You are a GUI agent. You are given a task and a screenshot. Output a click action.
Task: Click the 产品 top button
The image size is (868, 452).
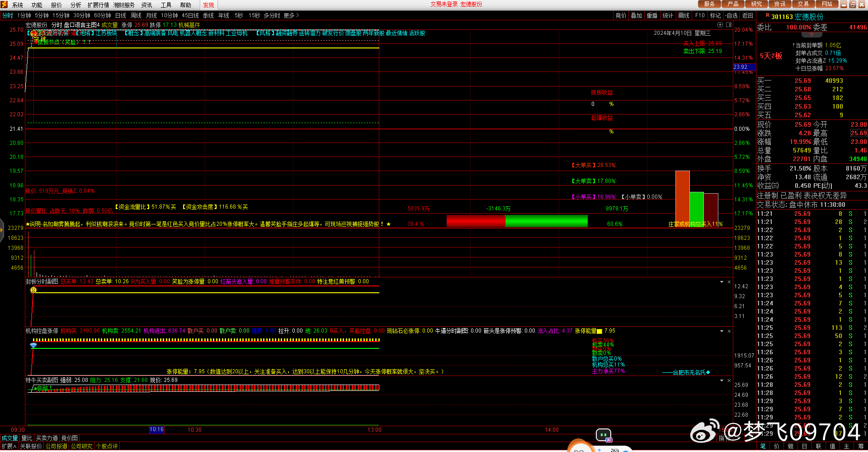click(x=733, y=4)
